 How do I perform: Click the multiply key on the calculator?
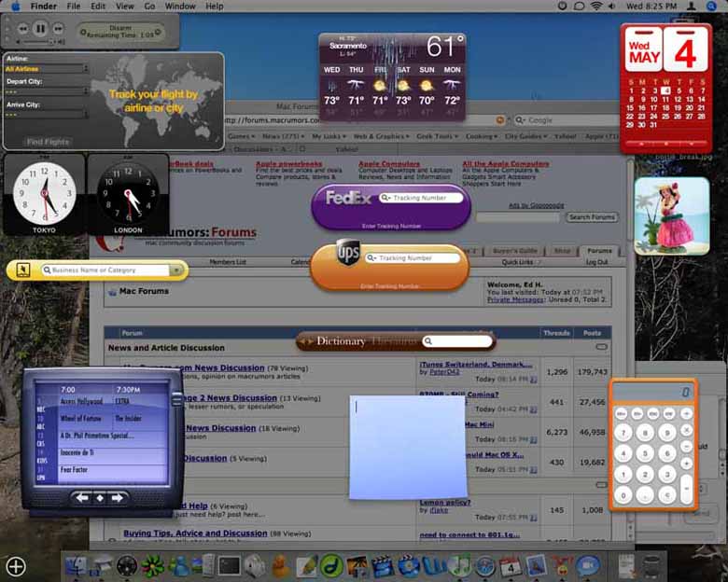tap(687, 430)
